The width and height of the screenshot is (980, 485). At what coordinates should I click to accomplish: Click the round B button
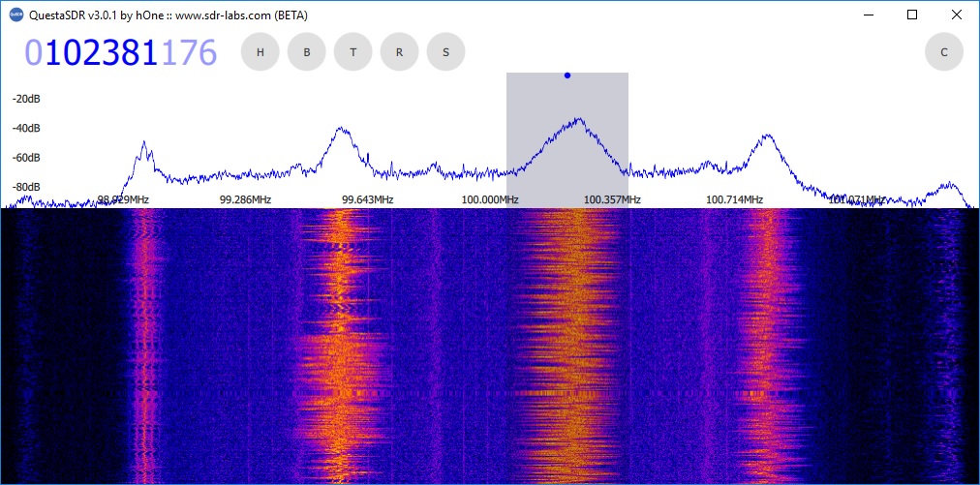click(x=306, y=52)
